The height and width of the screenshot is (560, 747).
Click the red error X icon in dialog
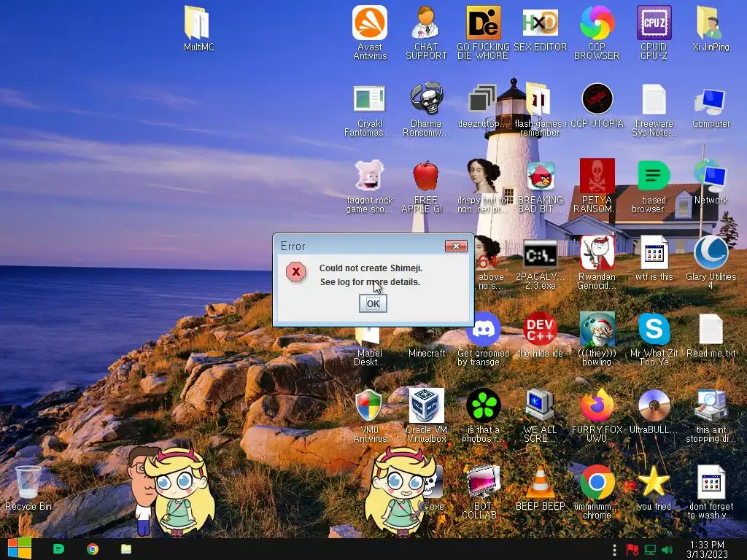click(x=296, y=272)
